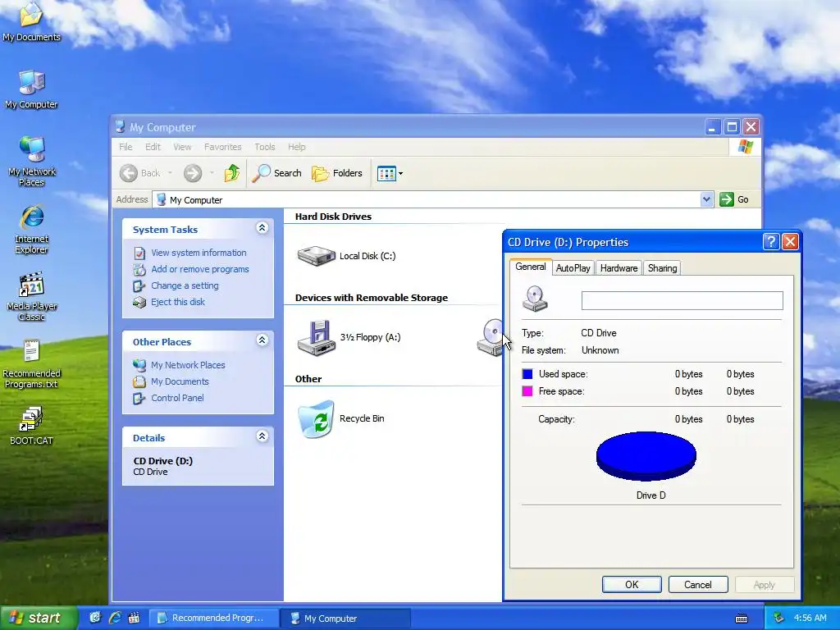Image resolution: width=840 pixels, height=630 pixels.
Task: Select the My Computer desktop icon
Action: pos(31,89)
